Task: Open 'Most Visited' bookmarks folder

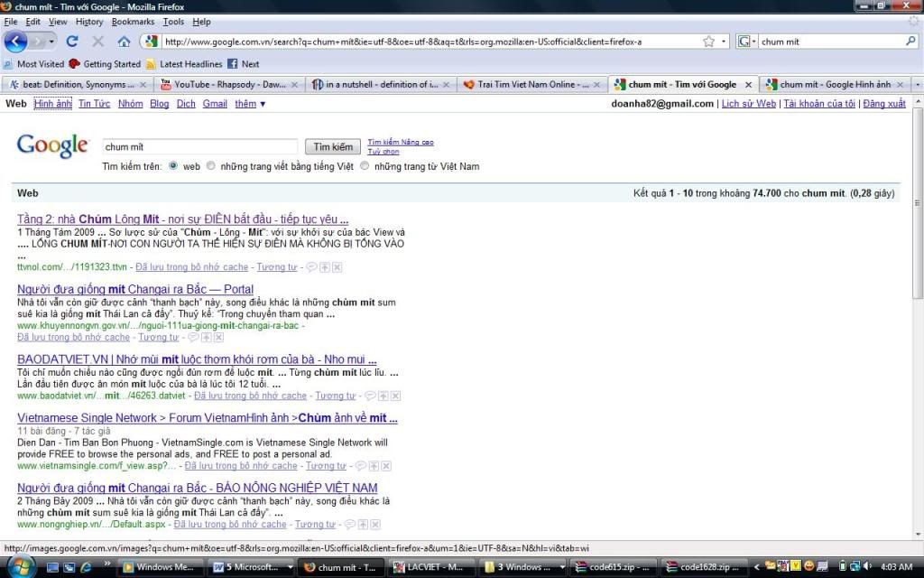Action: [33, 64]
